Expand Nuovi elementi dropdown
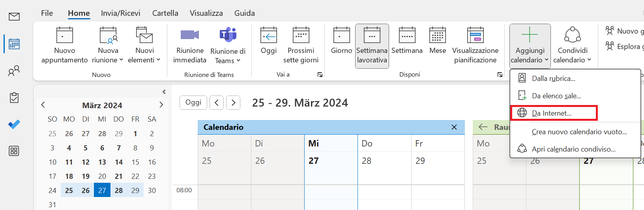 [144, 45]
